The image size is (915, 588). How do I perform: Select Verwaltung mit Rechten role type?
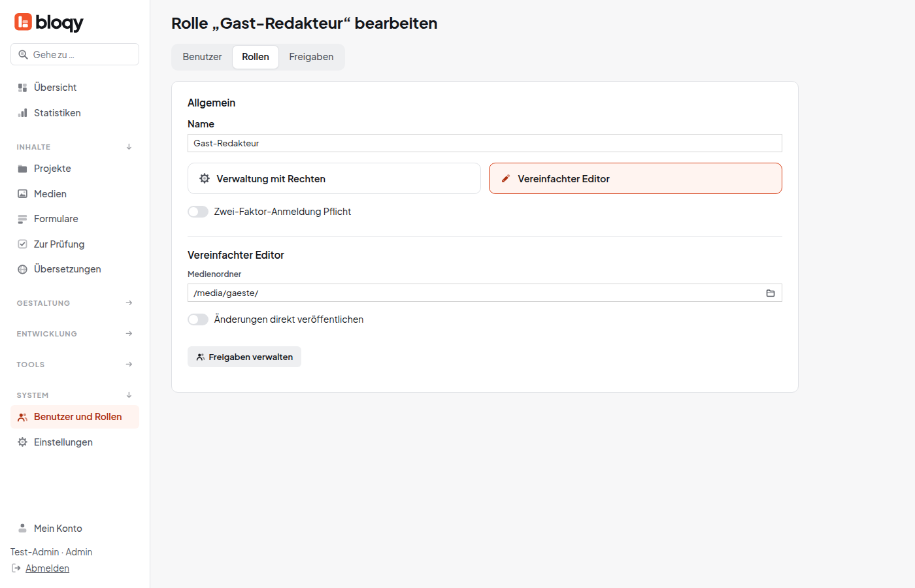334,178
